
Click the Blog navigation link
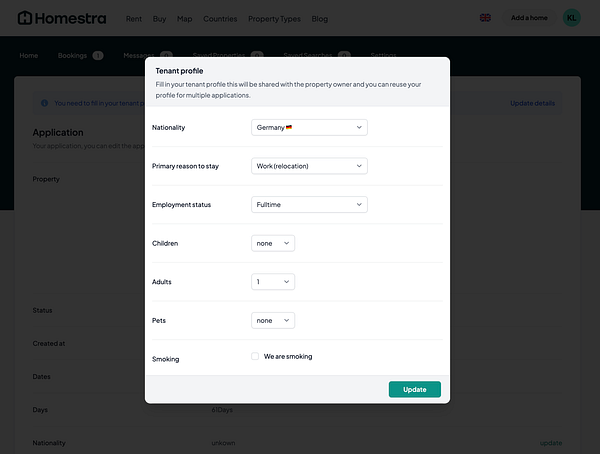tap(319, 19)
